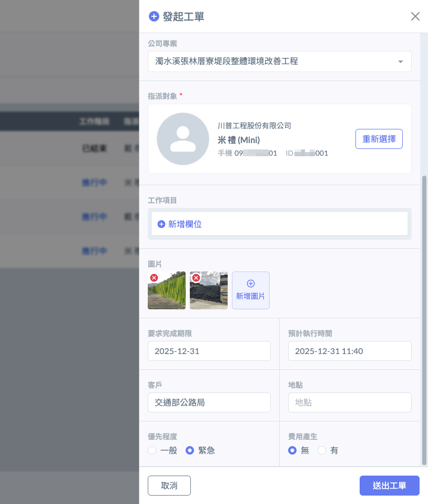Open the green fence photo thumbnail
Image resolution: width=428 pixels, height=504 pixels.
[168, 294]
